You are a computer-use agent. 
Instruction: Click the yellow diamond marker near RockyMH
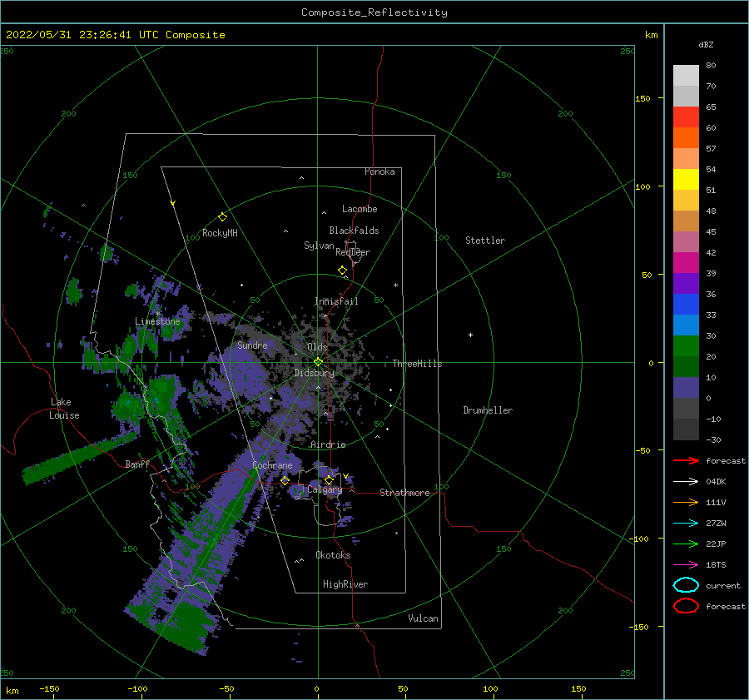222,217
